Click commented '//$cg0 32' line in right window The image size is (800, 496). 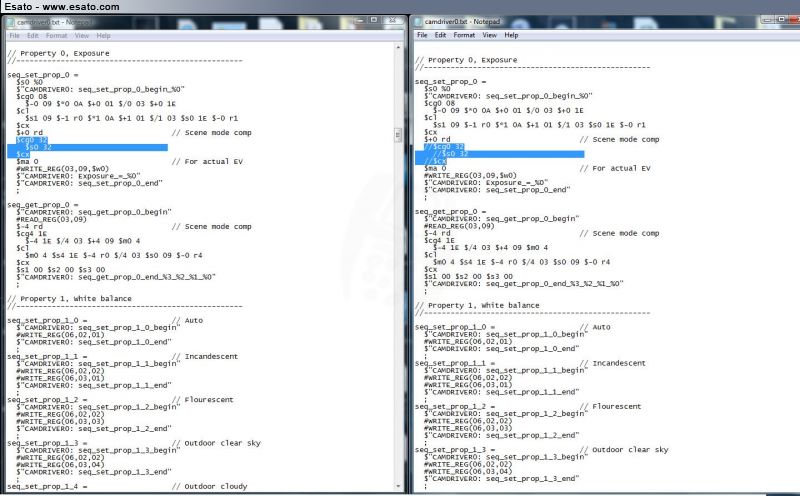(444, 146)
